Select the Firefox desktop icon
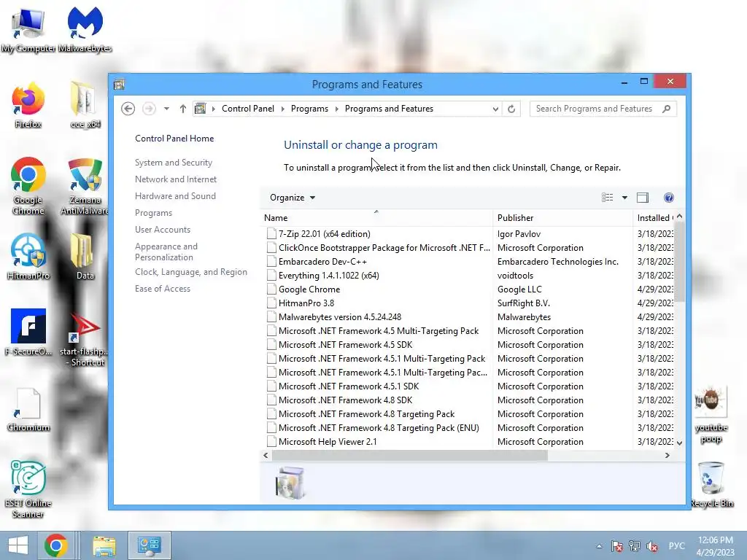The image size is (747, 560). click(x=28, y=105)
